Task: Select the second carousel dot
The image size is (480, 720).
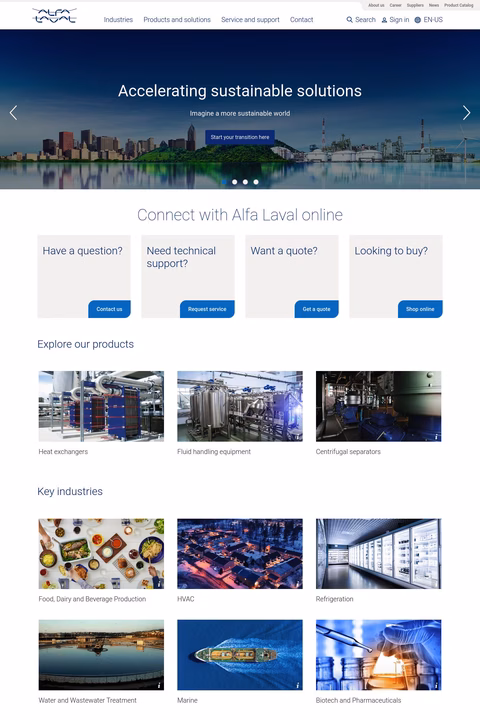Action: click(235, 182)
